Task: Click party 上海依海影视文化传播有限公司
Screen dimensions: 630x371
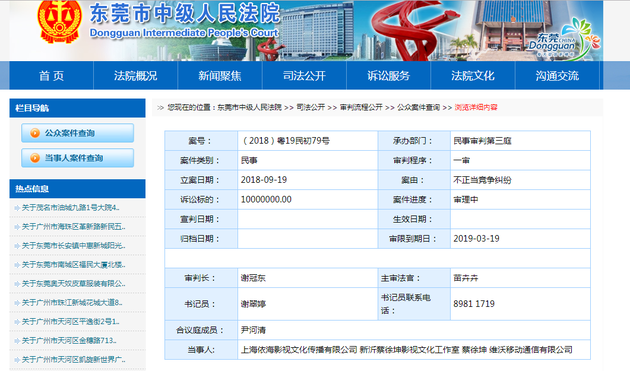Action: pos(299,350)
